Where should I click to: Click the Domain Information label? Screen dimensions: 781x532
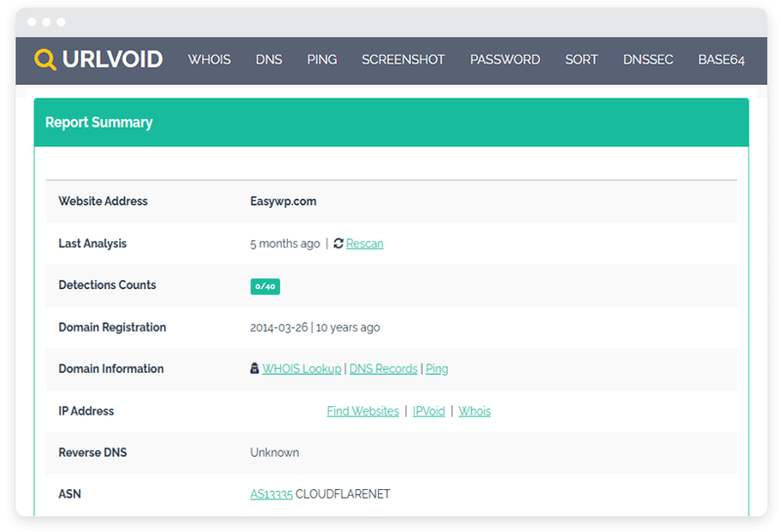pyautogui.click(x=111, y=369)
